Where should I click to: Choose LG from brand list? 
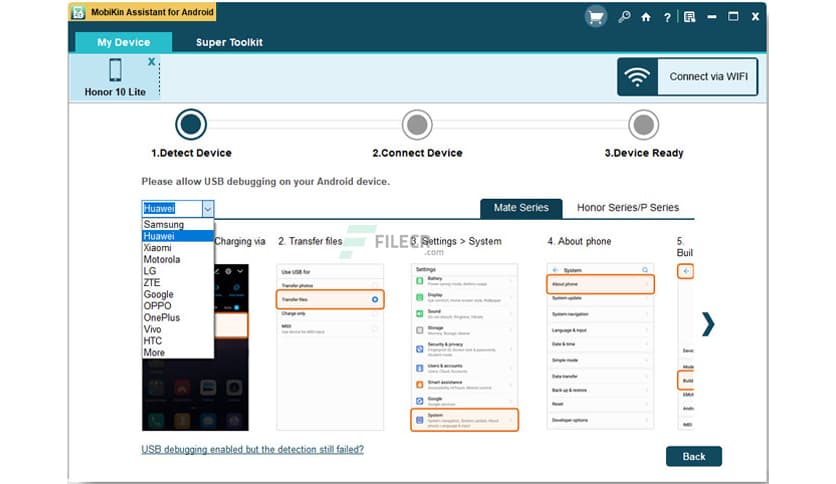pos(178,271)
